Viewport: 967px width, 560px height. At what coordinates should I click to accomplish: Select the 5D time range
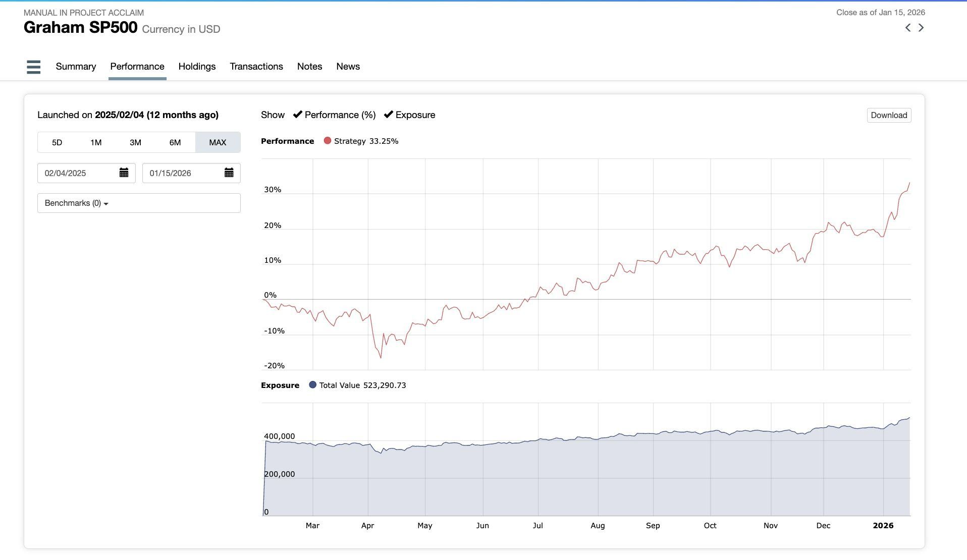click(57, 142)
